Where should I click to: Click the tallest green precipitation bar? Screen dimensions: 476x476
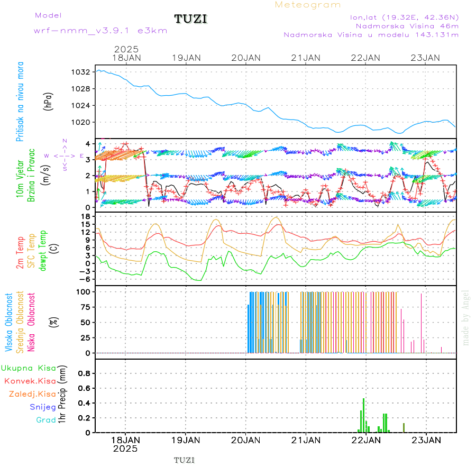click(363, 415)
